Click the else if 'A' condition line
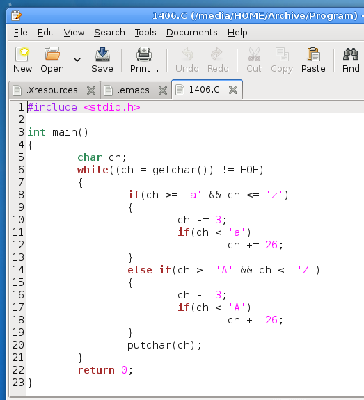 click(223, 270)
